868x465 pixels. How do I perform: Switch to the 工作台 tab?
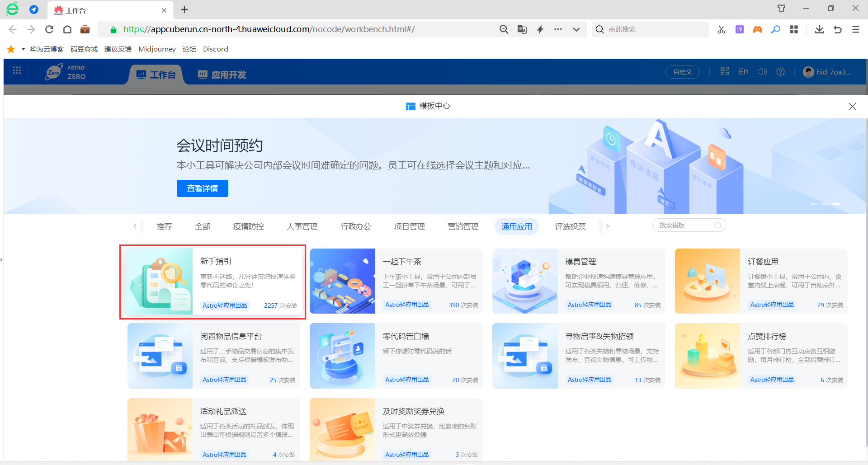point(156,75)
